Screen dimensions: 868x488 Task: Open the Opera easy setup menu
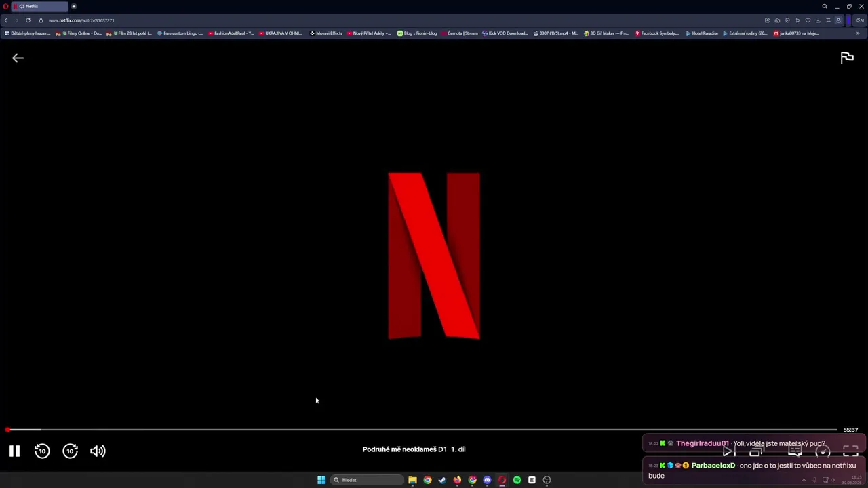(828, 20)
